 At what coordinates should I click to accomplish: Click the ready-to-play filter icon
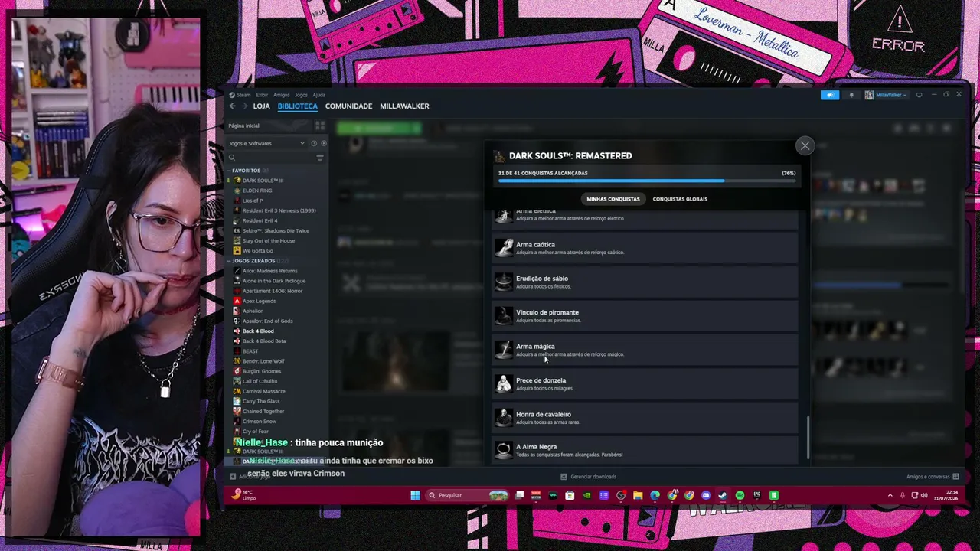tap(324, 143)
